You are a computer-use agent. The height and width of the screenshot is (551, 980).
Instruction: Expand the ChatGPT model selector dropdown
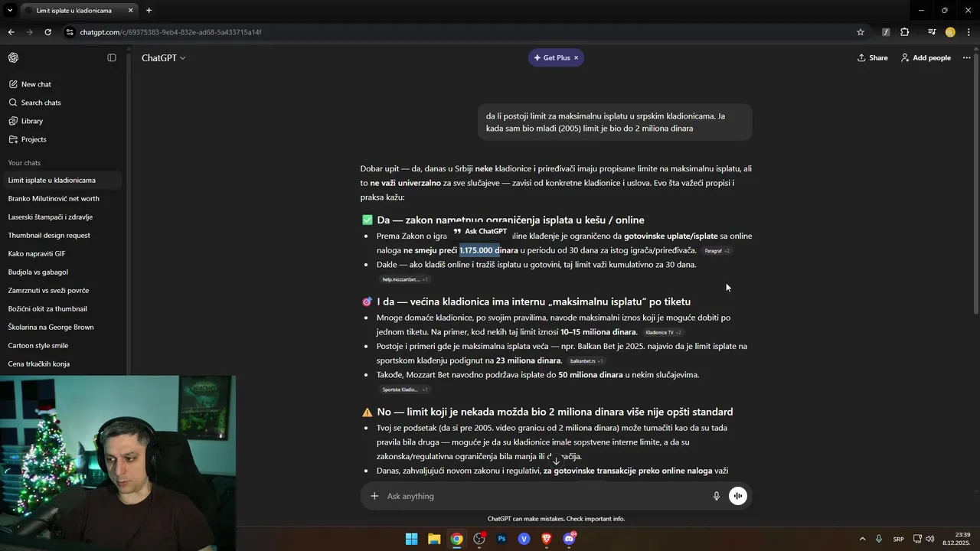[x=163, y=57]
